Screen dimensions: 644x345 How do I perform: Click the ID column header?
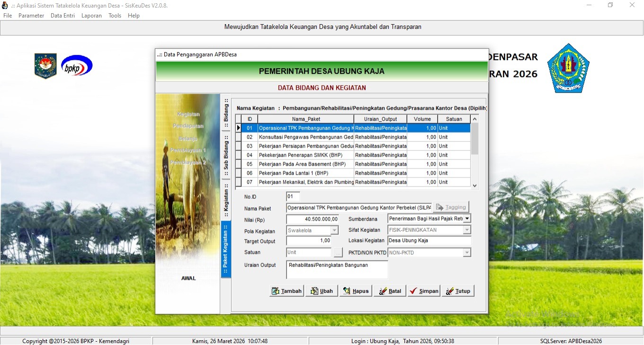pyautogui.click(x=250, y=119)
